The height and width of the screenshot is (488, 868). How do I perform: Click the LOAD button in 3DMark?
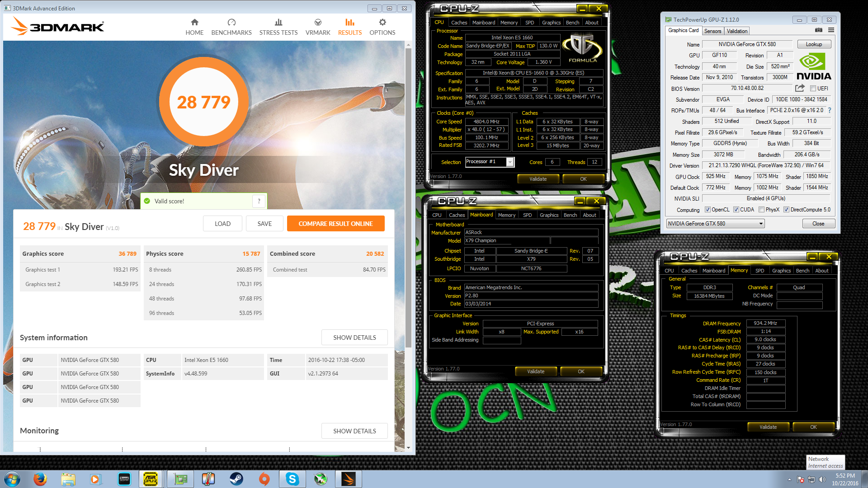[x=222, y=224]
